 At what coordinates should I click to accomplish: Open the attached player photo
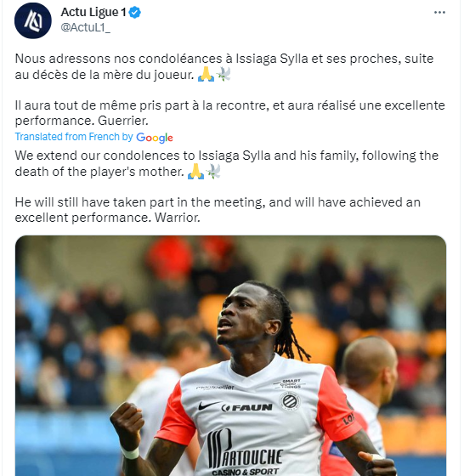click(x=230, y=355)
